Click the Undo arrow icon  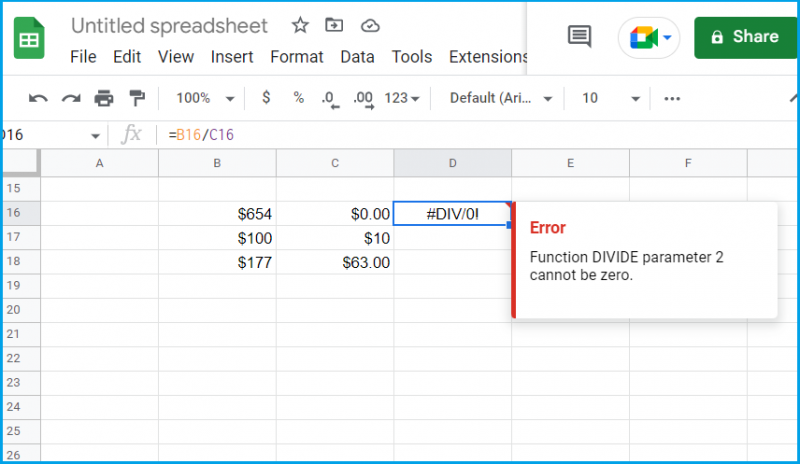38,98
